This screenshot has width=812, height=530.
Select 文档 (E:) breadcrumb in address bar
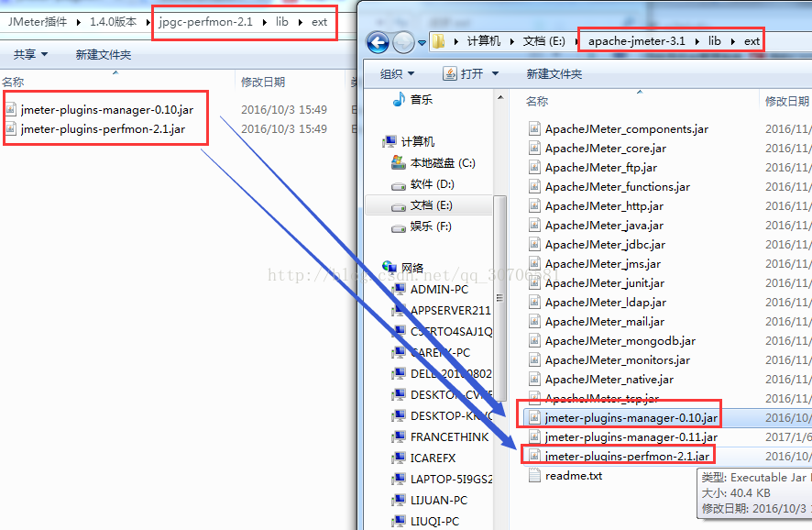click(543, 41)
